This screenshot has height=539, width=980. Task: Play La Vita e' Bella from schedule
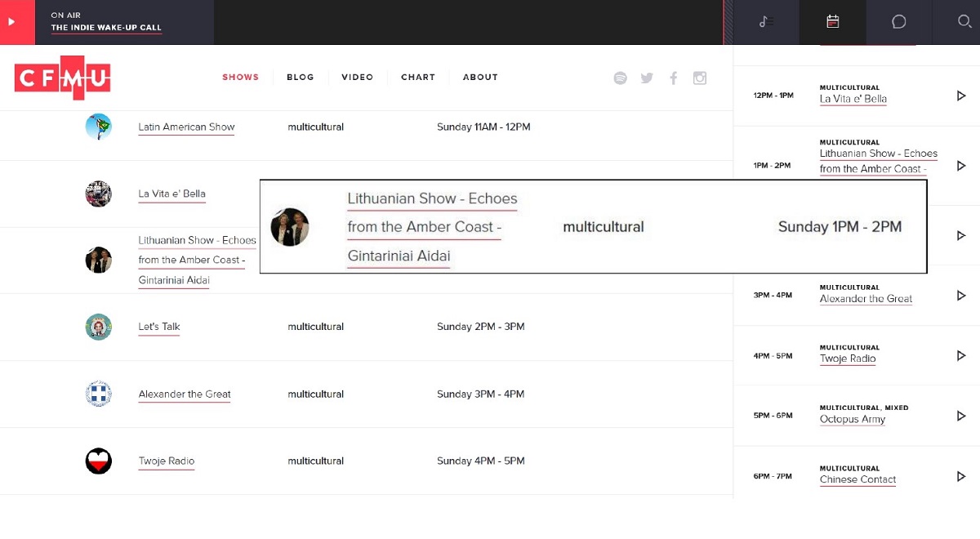point(960,96)
